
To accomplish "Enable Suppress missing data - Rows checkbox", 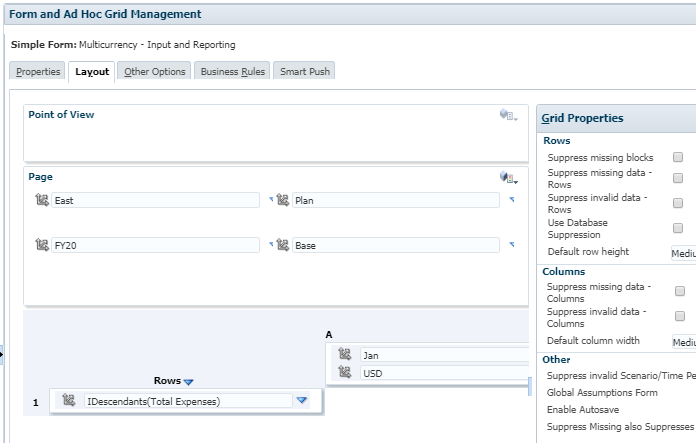I will tap(678, 178).
